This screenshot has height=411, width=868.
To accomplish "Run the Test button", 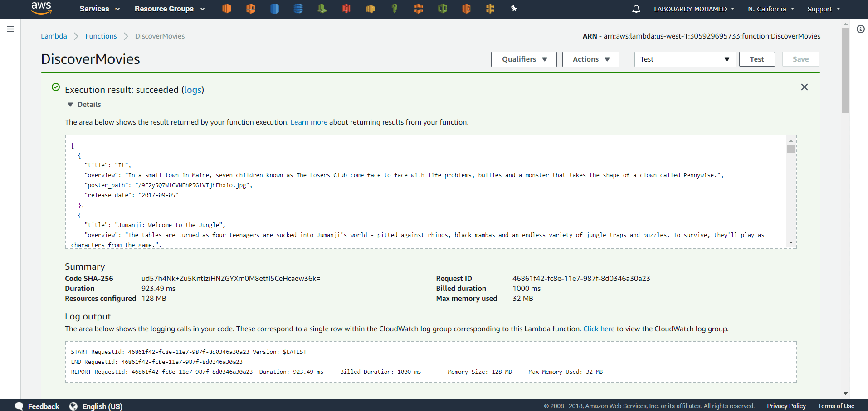I will pos(757,59).
